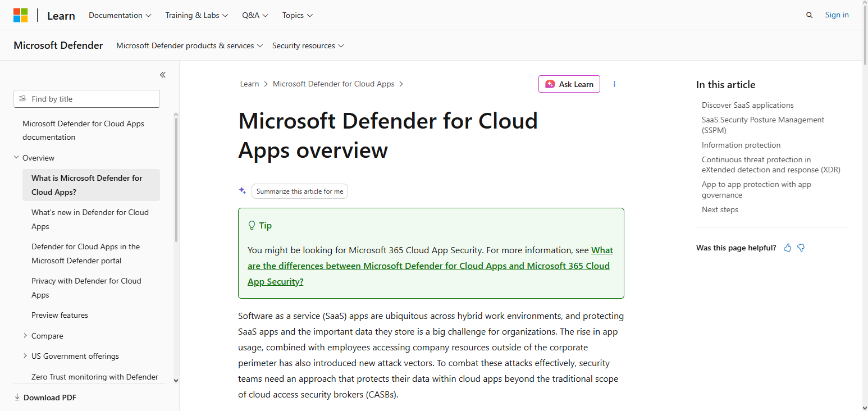Click the "Was this page helpful?" text
This screenshot has width=868, height=411.
click(736, 248)
